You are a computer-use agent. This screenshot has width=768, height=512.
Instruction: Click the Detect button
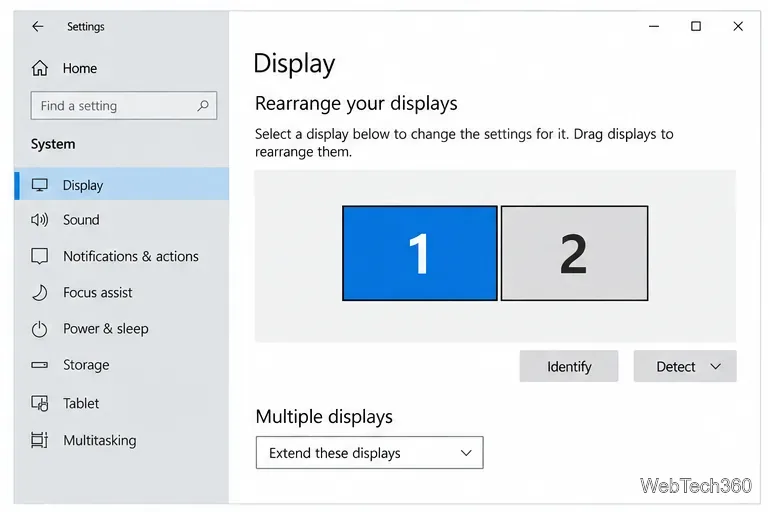pos(685,366)
